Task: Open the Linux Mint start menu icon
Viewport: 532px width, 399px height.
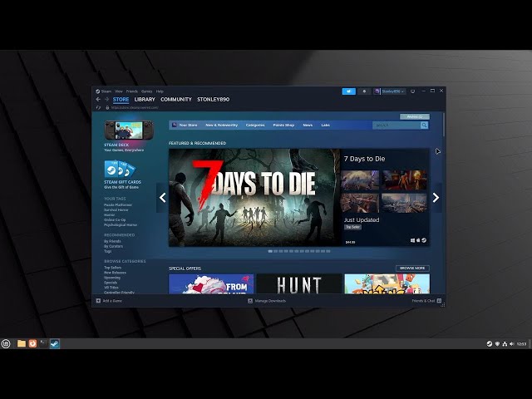Action: [x=6, y=343]
